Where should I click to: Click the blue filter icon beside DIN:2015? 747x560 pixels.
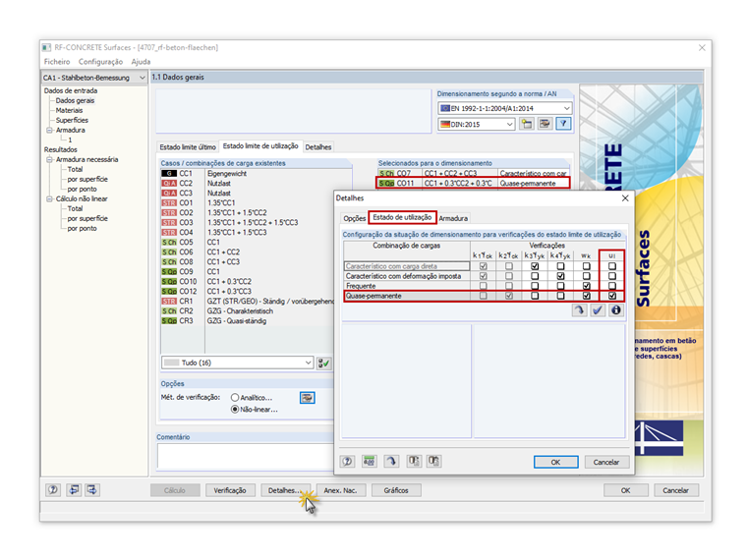click(x=563, y=125)
